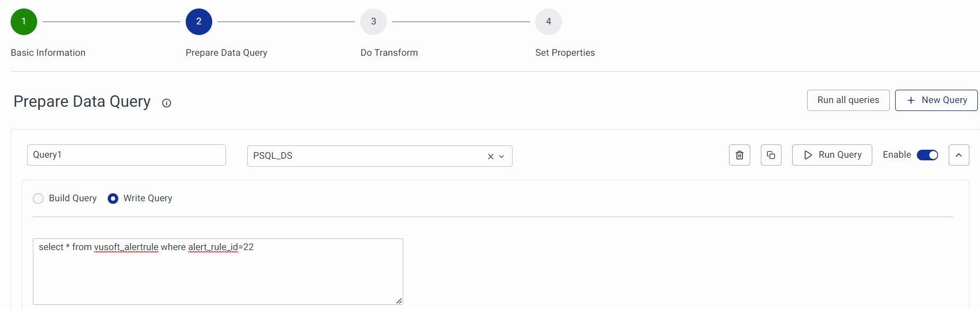Click the Query1 name input field
This screenshot has width=980, height=309.
pyautogui.click(x=126, y=155)
